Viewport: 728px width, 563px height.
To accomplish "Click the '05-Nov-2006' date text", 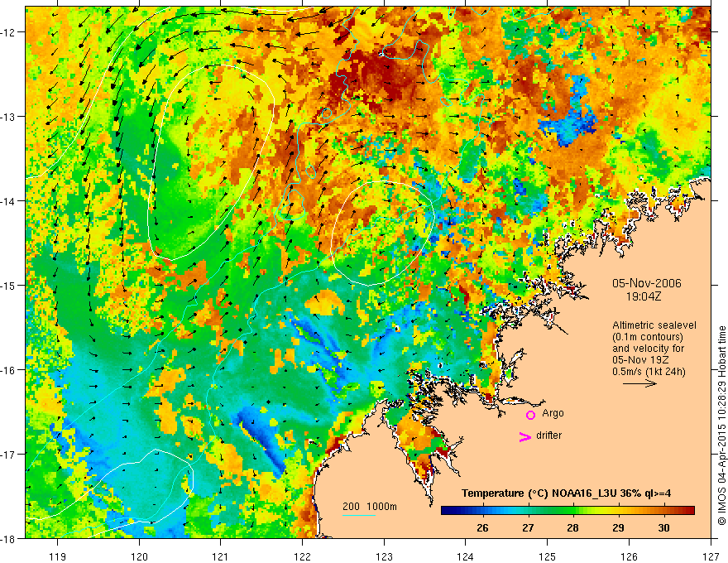I will [646, 283].
